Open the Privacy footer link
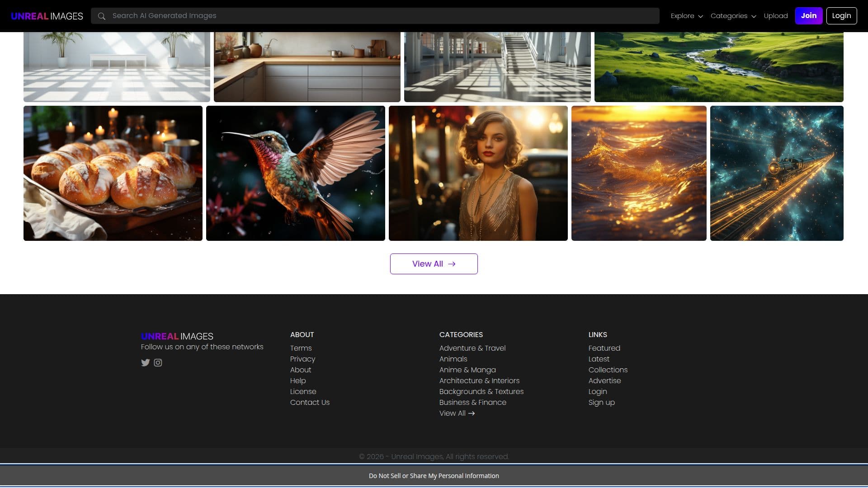868x488 pixels. click(302, 359)
